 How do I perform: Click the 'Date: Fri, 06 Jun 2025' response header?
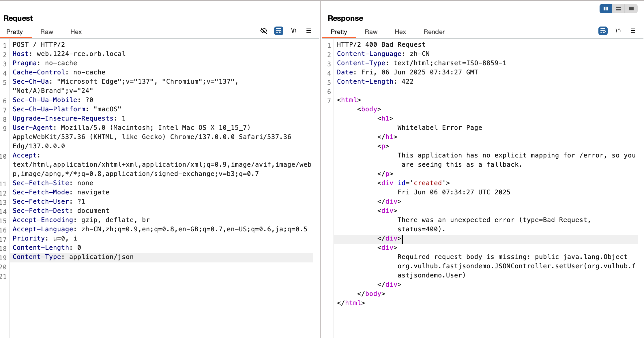click(x=407, y=72)
